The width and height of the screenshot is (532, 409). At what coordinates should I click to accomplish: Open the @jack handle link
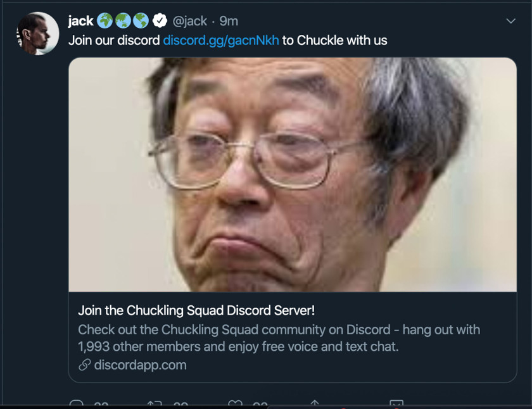[189, 22]
